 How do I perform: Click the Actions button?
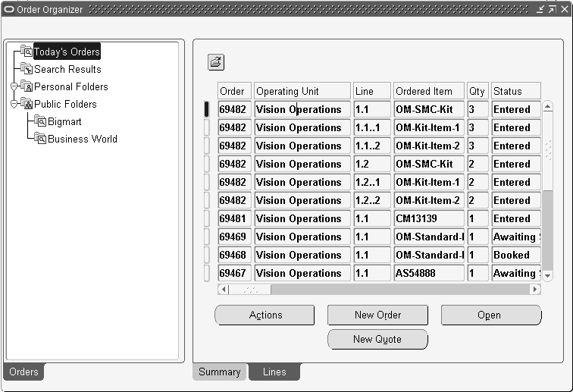265,315
